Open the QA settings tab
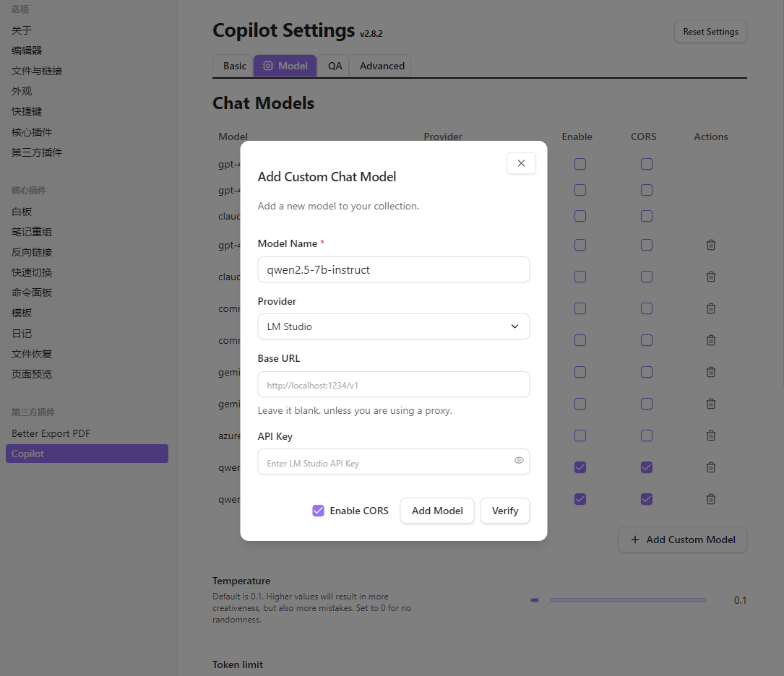784x676 pixels. point(335,66)
